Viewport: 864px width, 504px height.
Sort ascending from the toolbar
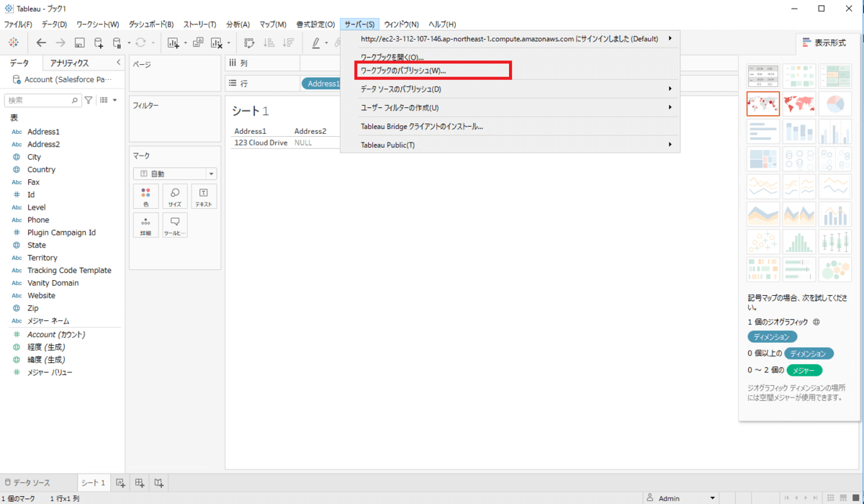269,43
